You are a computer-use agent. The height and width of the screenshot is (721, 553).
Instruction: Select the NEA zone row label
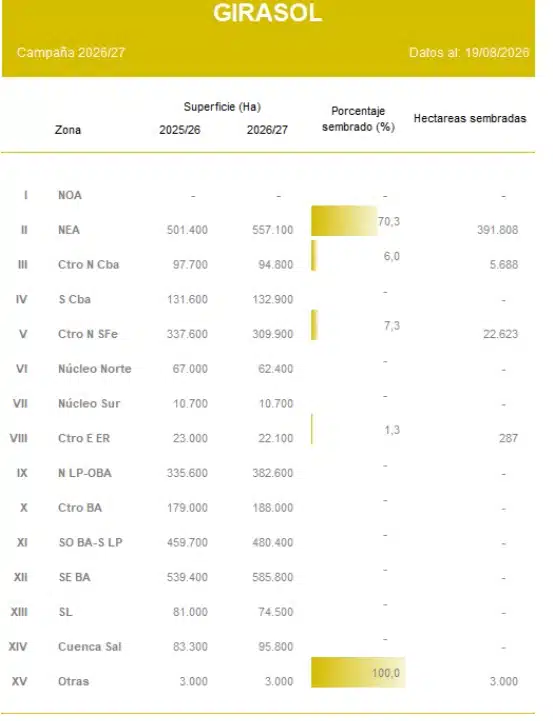(69, 230)
